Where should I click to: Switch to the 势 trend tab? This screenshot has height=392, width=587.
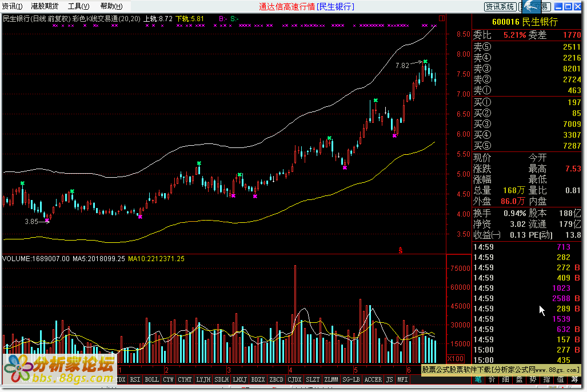[x=533, y=379]
